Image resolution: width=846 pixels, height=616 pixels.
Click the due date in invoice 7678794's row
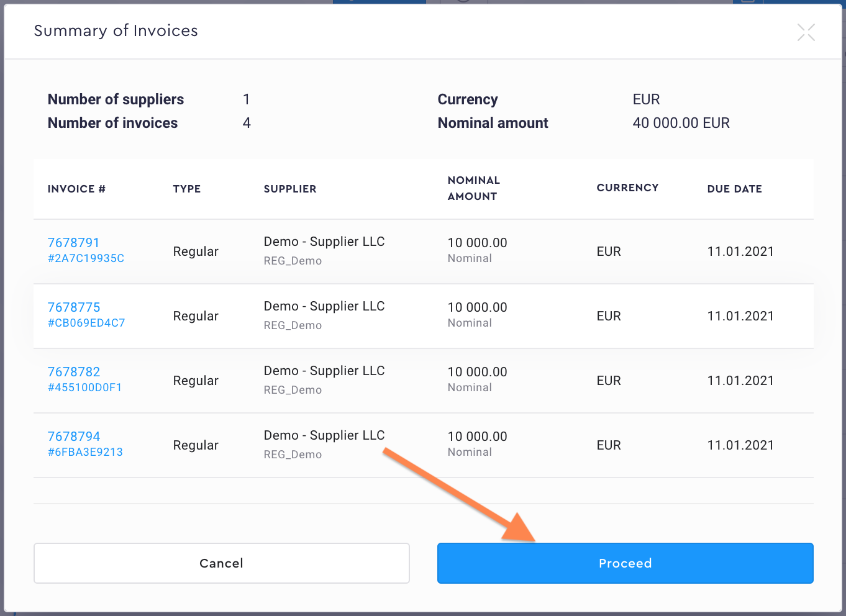click(740, 445)
